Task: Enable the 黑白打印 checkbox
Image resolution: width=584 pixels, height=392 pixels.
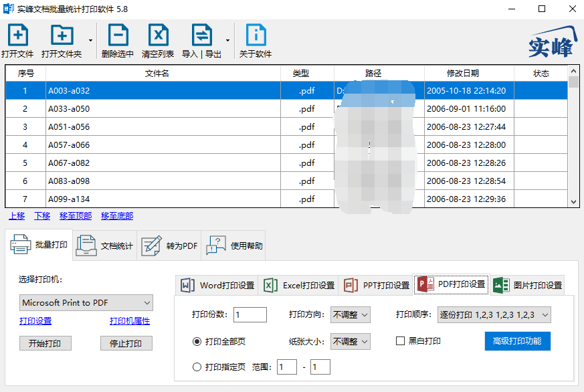Action: point(401,340)
